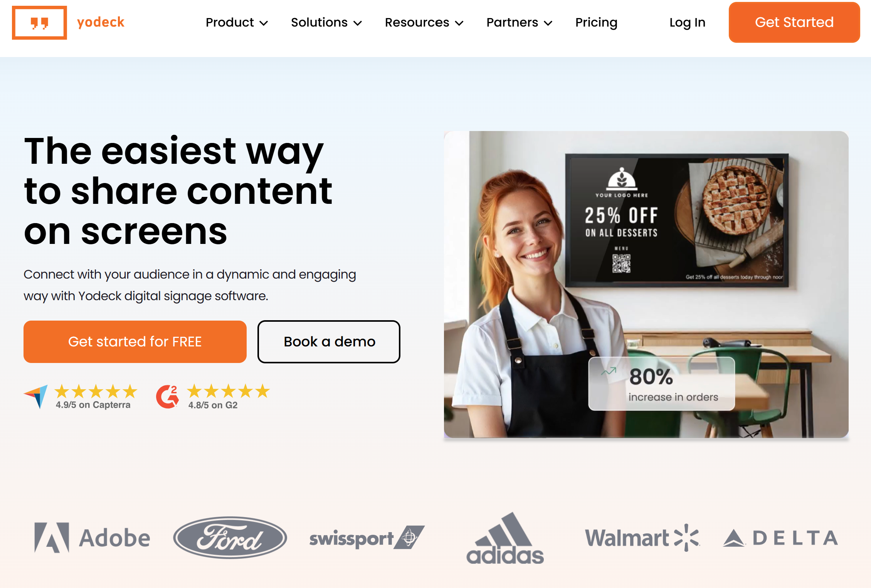
Task: Expand the Solutions dropdown menu
Action: [x=326, y=23]
